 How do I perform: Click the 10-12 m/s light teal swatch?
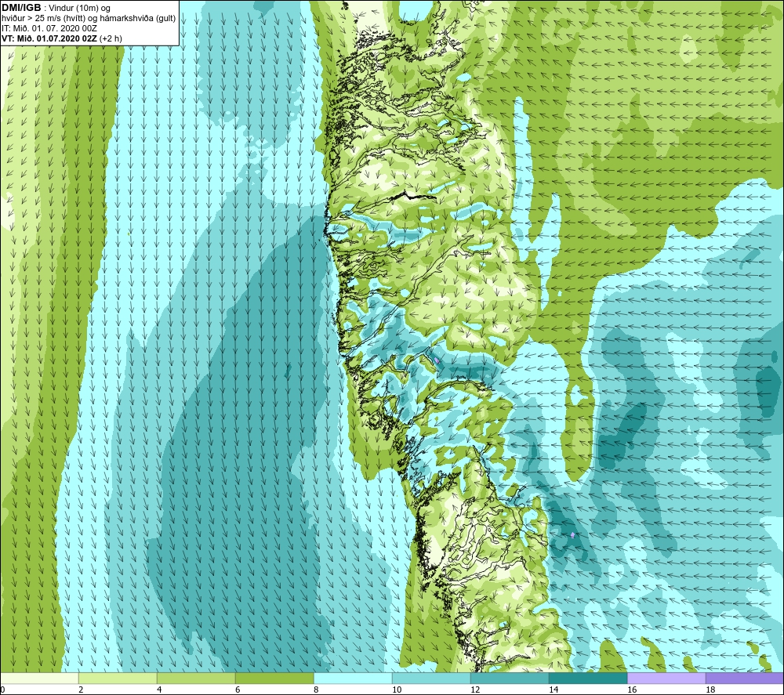click(x=431, y=678)
